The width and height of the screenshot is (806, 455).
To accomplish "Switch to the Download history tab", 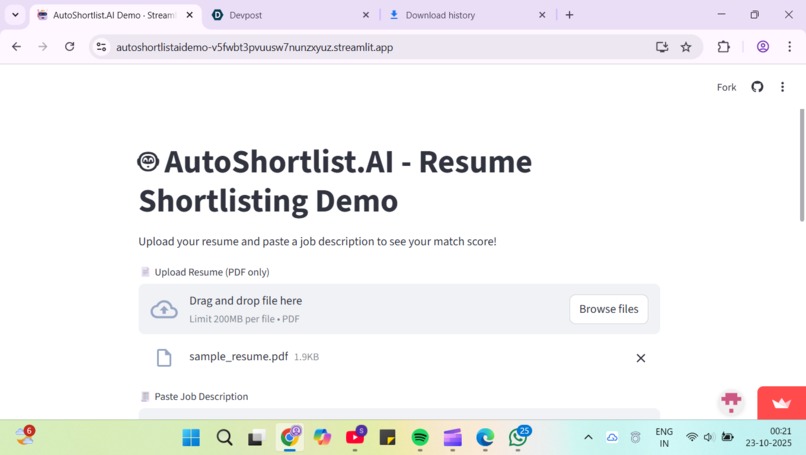I will [x=468, y=15].
